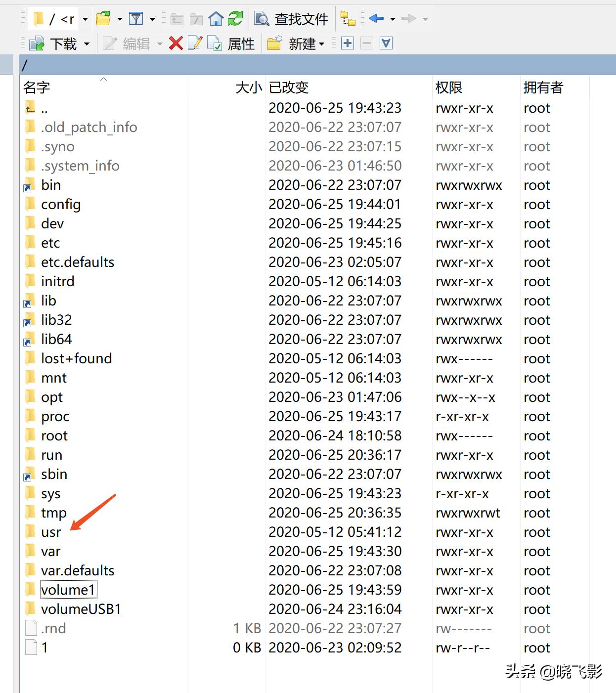The width and height of the screenshot is (616, 693).
Task: Open the home directory icon
Action: click(216, 18)
